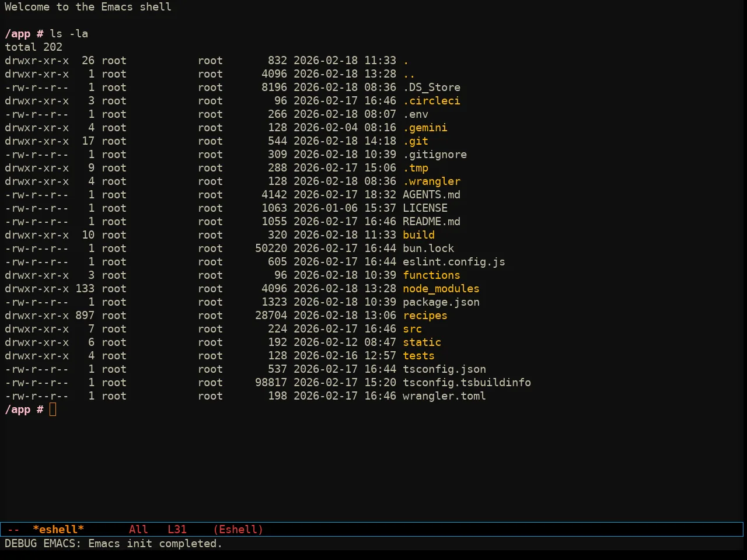This screenshot has height=560, width=747.
Task: Click the 98817 file size value
Action: [271, 383]
